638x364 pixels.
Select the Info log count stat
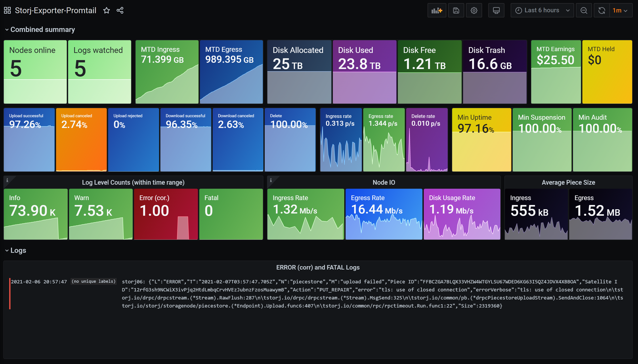(36, 214)
